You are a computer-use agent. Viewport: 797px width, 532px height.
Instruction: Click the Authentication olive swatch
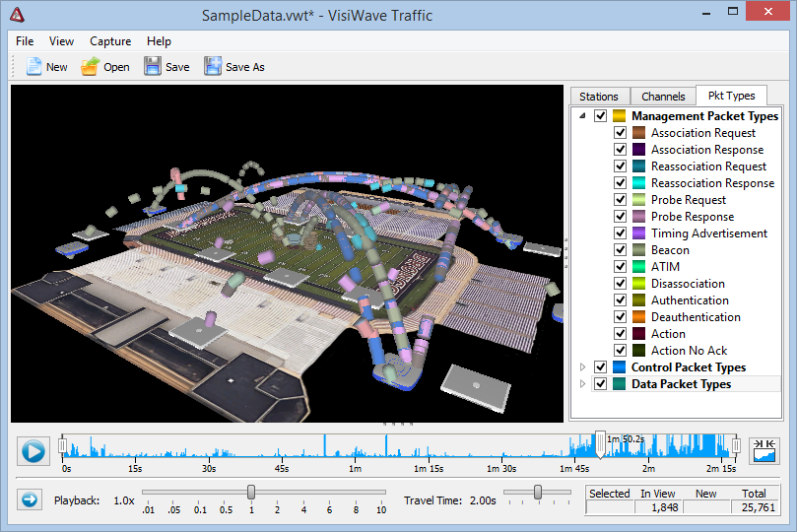point(638,300)
